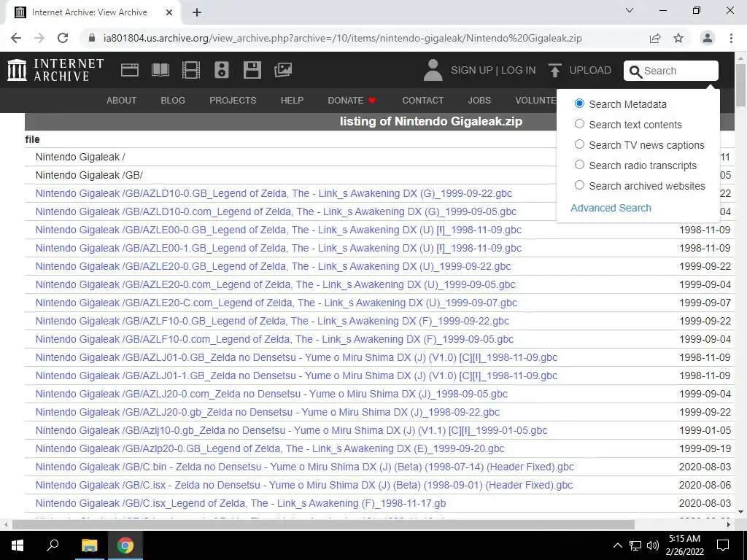The image size is (747, 560).
Task: Click the horizontal scrollbar thumb
Action: point(323,524)
